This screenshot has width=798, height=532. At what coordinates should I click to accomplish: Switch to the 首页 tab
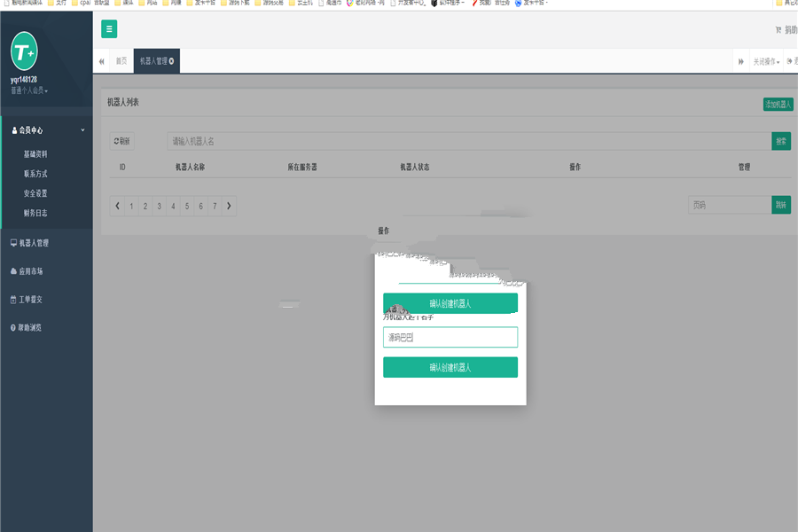click(121, 61)
